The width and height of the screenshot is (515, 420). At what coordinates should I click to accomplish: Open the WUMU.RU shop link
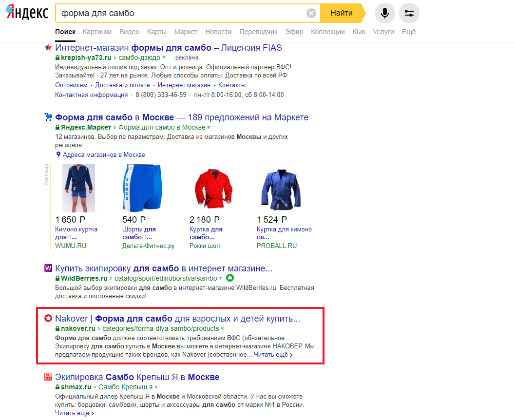tap(71, 246)
